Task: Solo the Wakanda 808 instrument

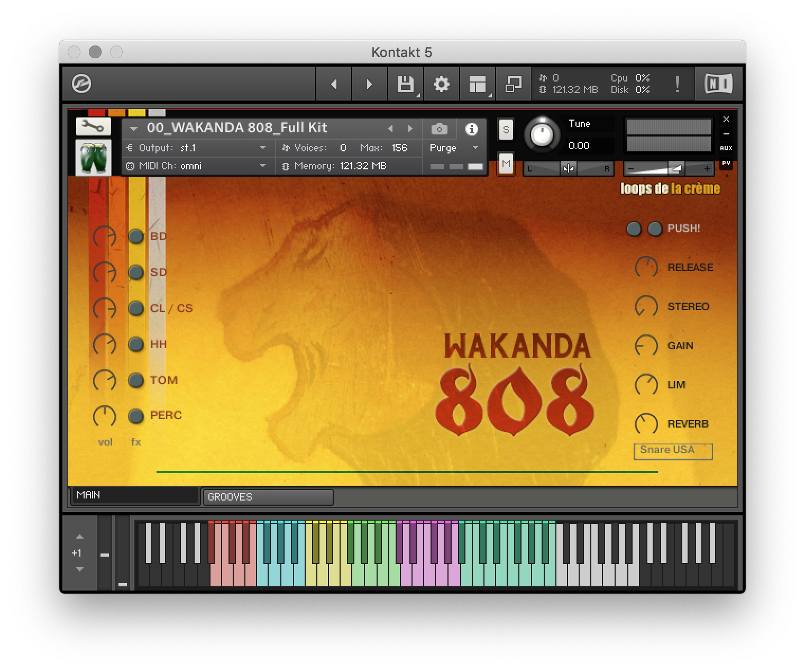Action: [x=505, y=130]
